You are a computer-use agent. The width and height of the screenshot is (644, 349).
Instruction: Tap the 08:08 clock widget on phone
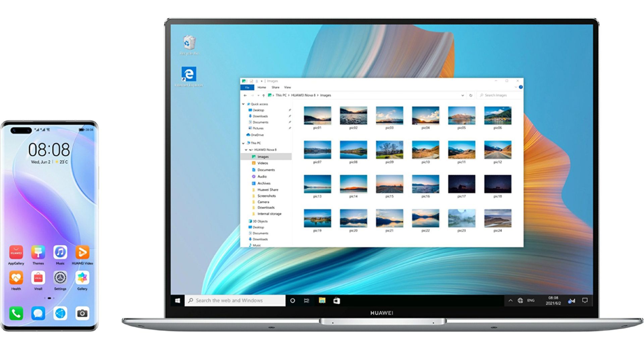pyautogui.click(x=49, y=150)
